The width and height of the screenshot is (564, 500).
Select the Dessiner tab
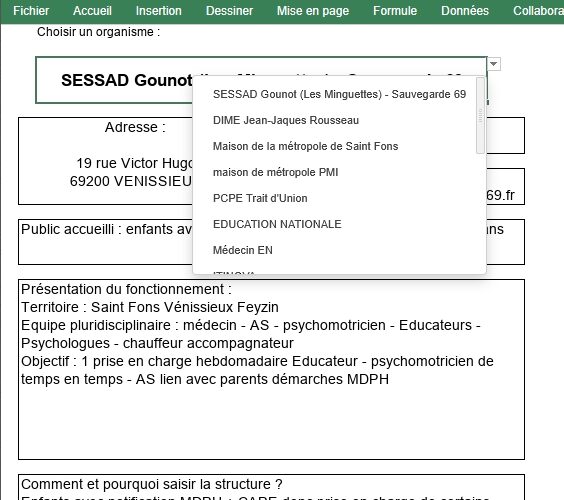click(229, 11)
